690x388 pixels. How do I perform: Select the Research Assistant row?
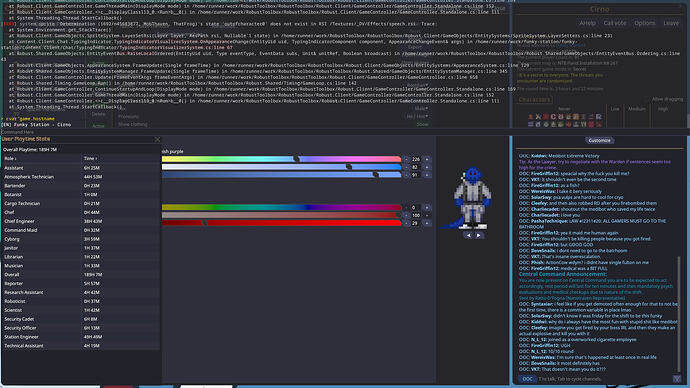tap(81, 293)
